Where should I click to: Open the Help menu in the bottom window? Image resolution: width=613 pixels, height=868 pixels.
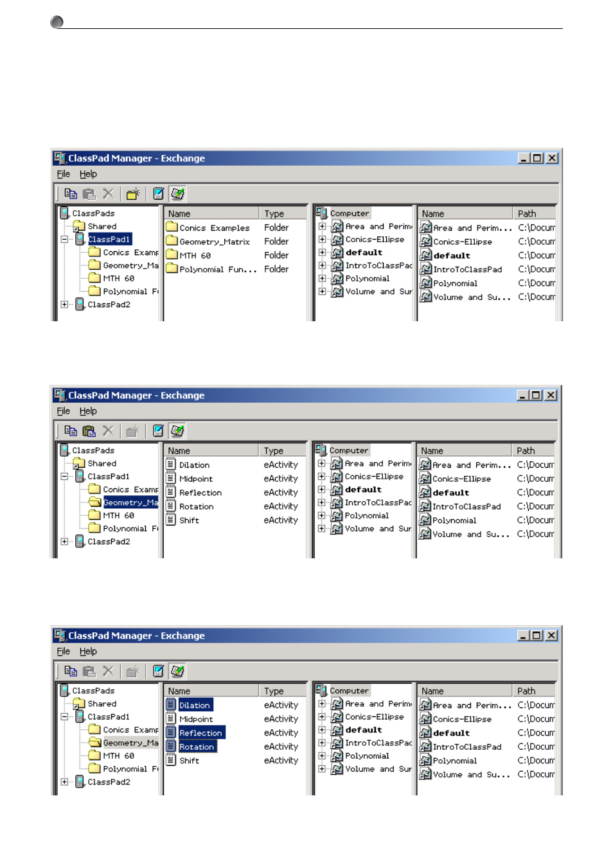tap(88, 651)
